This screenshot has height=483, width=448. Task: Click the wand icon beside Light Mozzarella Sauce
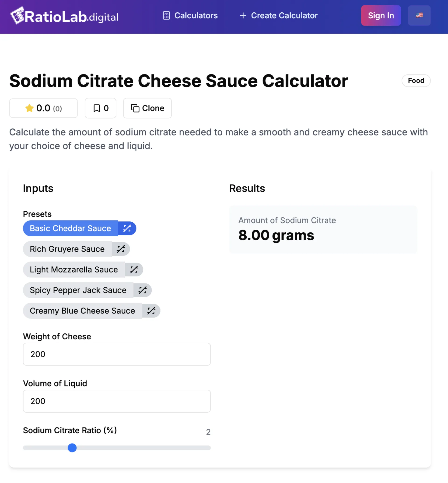click(x=134, y=269)
